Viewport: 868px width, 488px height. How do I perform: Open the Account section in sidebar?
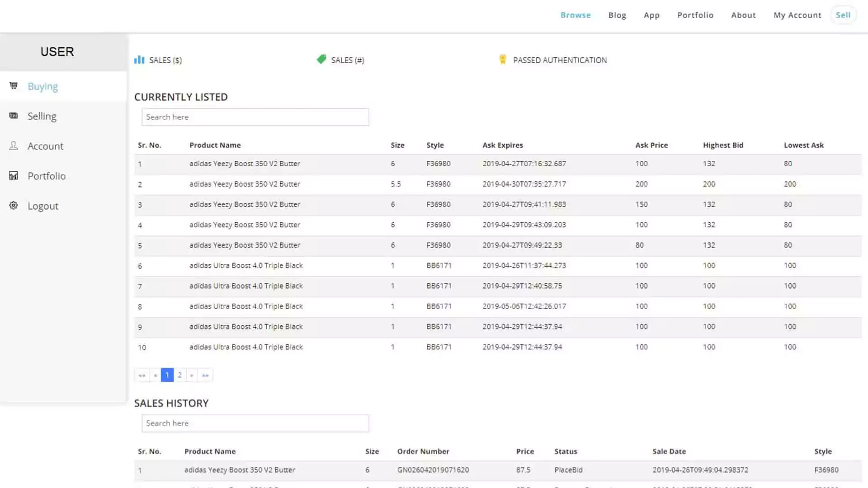pyautogui.click(x=63, y=146)
